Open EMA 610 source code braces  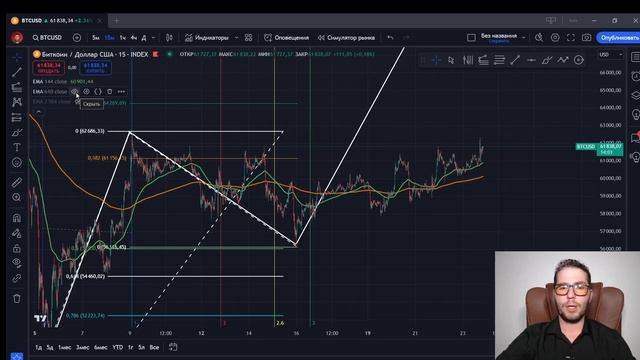98,91
